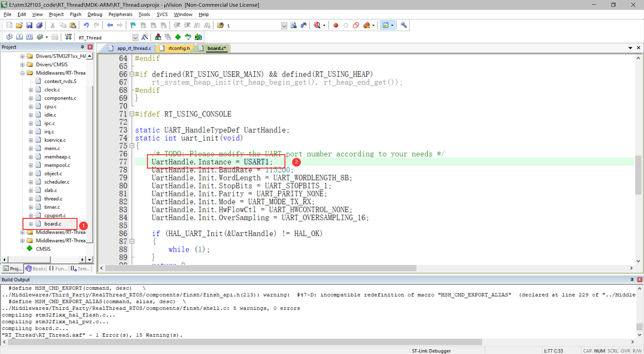The height and width of the screenshot is (354, 644).
Task: Select context_rvds.S in the project tree
Action: 60,81
